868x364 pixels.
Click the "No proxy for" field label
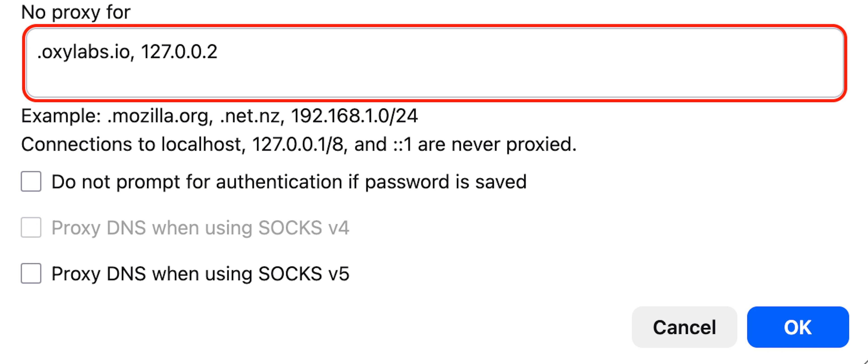(x=75, y=12)
